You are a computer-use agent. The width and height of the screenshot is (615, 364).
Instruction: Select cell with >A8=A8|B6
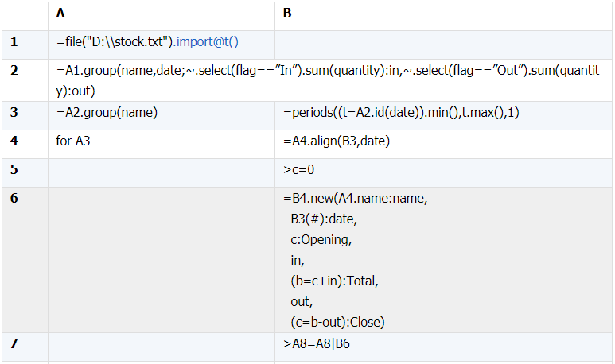pos(443,347)
